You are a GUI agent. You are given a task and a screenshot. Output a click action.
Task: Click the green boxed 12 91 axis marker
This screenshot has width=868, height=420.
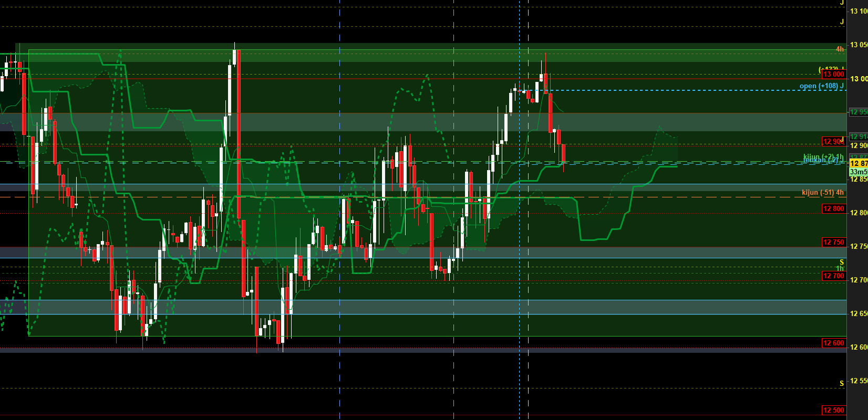point(859,137)
